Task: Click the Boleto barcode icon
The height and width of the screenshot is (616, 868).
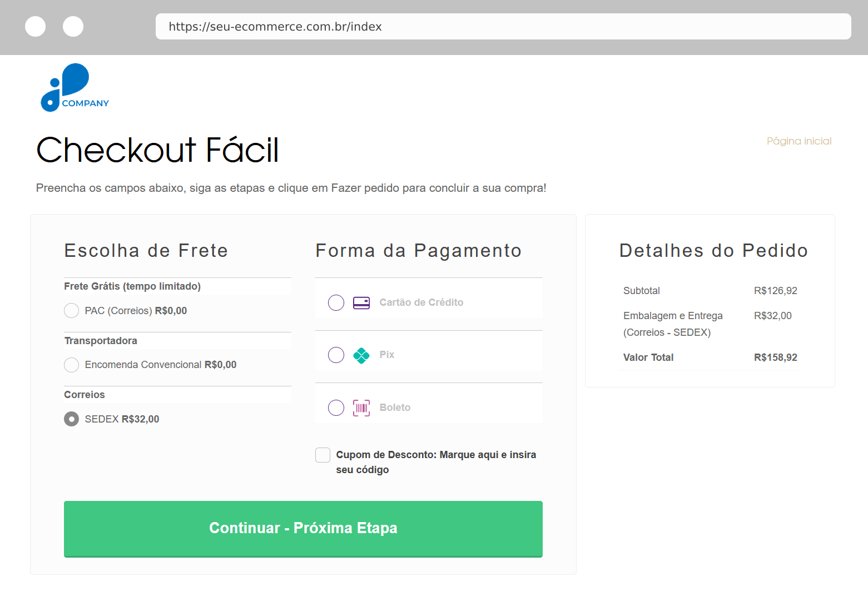Action: (361, 408)
